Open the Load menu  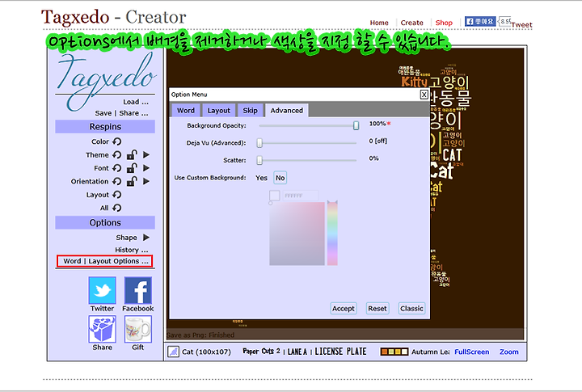(136, 102)
